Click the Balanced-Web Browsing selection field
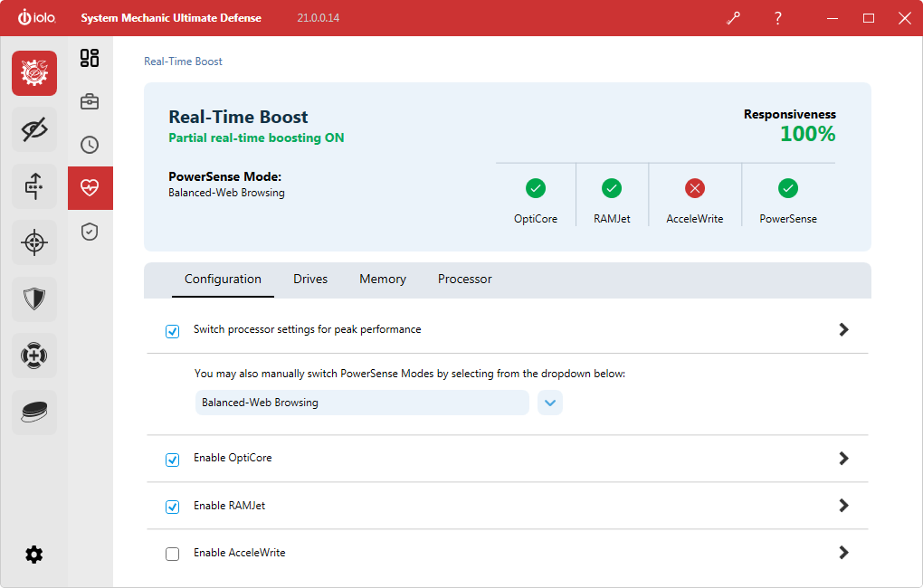The height and width of the screenshot is (588, 923). click(362, 403)
